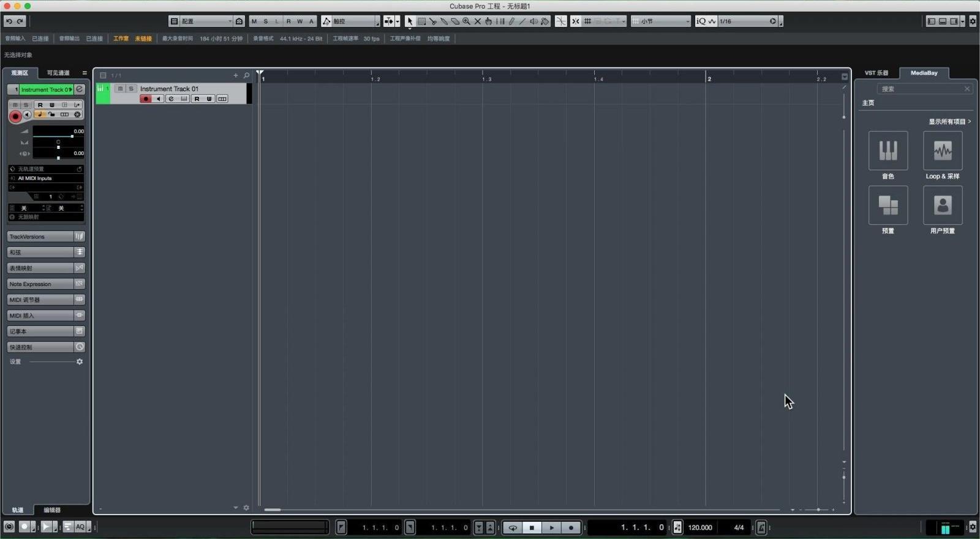Select the Object Selection arrow tool
Image resolution: width=980 pixels, height=539 pixels.
410,21
